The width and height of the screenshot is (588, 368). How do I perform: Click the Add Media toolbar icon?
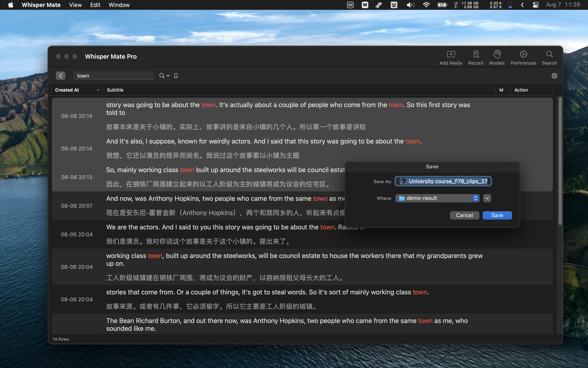pos(451,58)
